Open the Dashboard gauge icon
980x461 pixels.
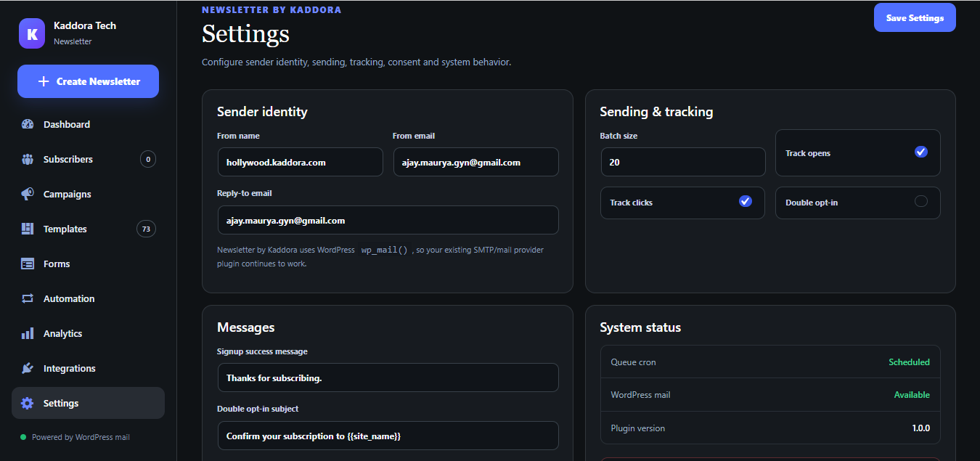tap(28, 124)
